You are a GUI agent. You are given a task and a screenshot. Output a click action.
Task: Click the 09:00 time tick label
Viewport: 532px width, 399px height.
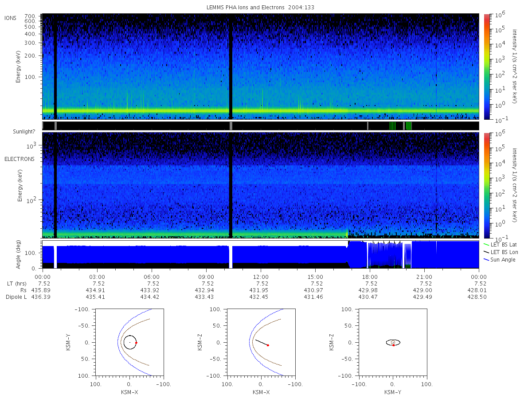[206, 277]
